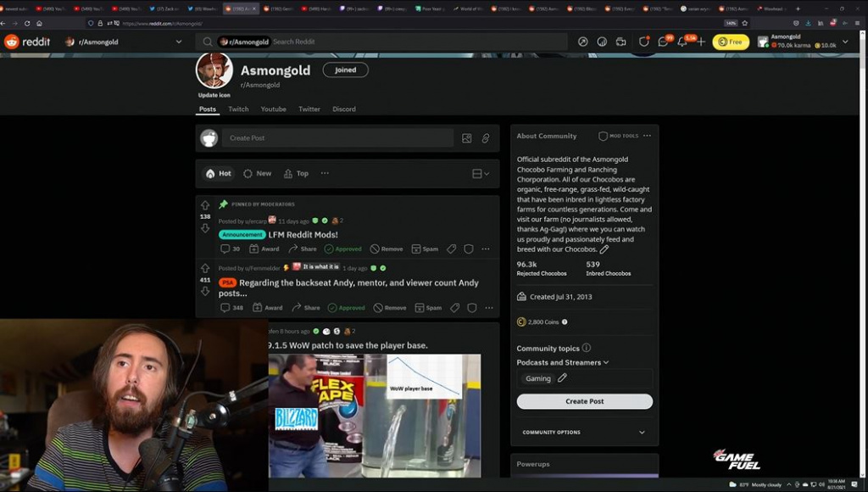Open the 348 comments on PSA post
The width and height of the screenshot is (868, 492).
tap(232, 307)
